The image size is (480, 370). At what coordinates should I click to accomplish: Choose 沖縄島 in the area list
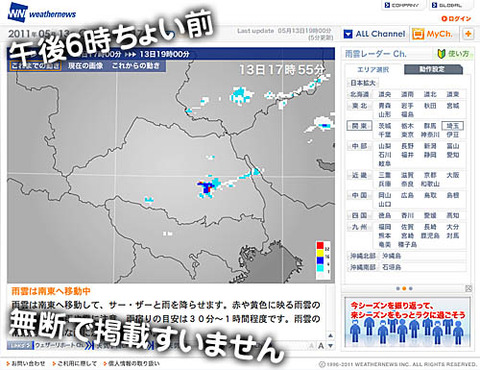391,256
